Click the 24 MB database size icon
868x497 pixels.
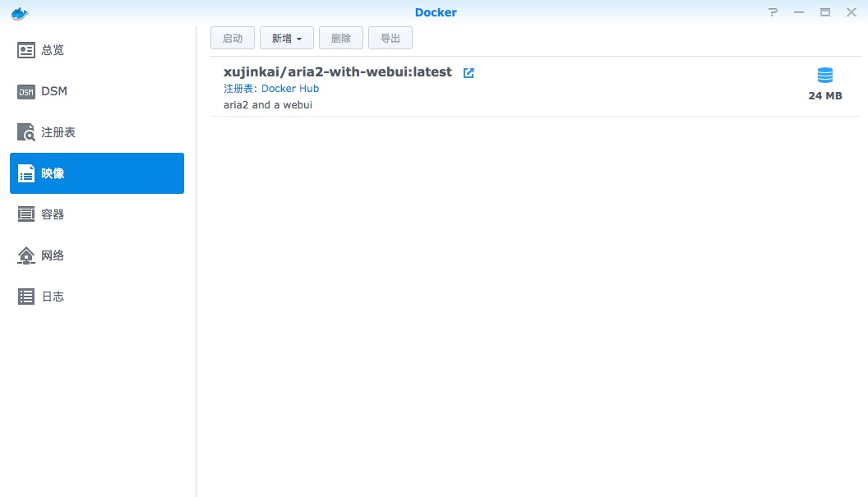[x=825, y=76]
